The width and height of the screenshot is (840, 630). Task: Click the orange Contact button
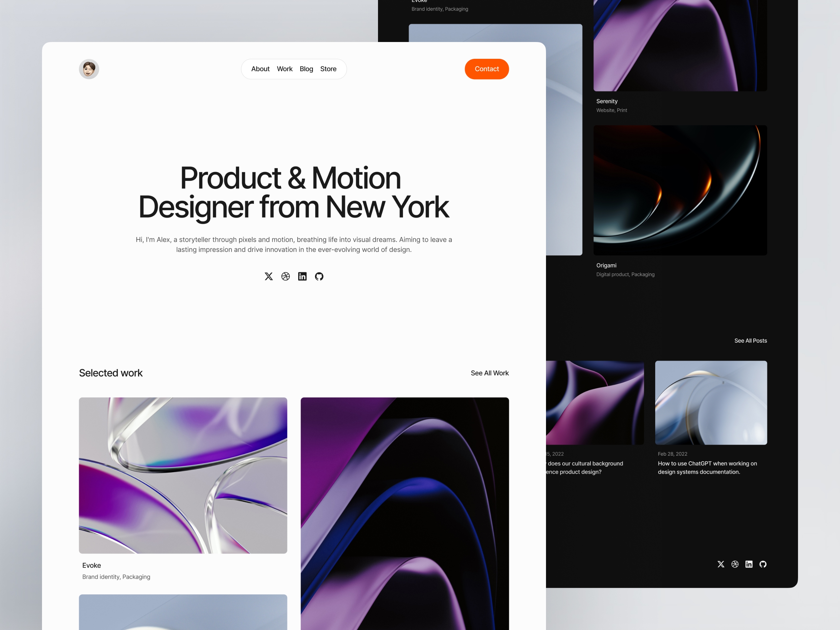tap(487, 69)
